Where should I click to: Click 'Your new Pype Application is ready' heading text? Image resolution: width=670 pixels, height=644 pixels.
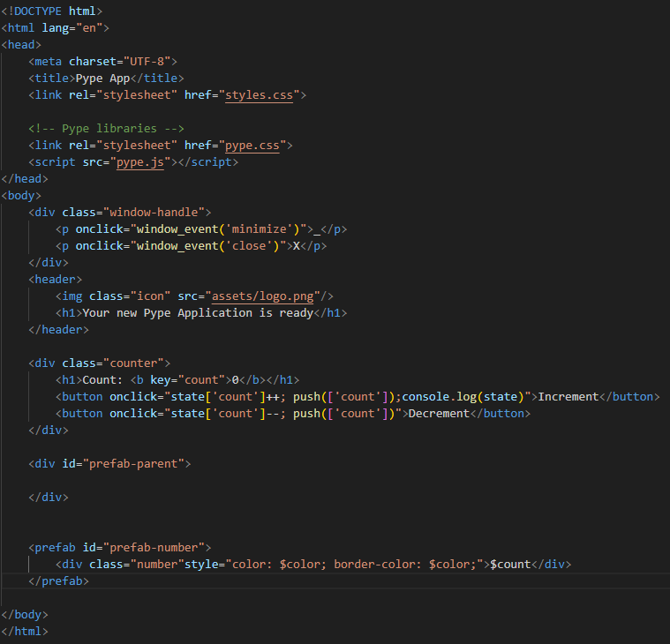point(198,312)
